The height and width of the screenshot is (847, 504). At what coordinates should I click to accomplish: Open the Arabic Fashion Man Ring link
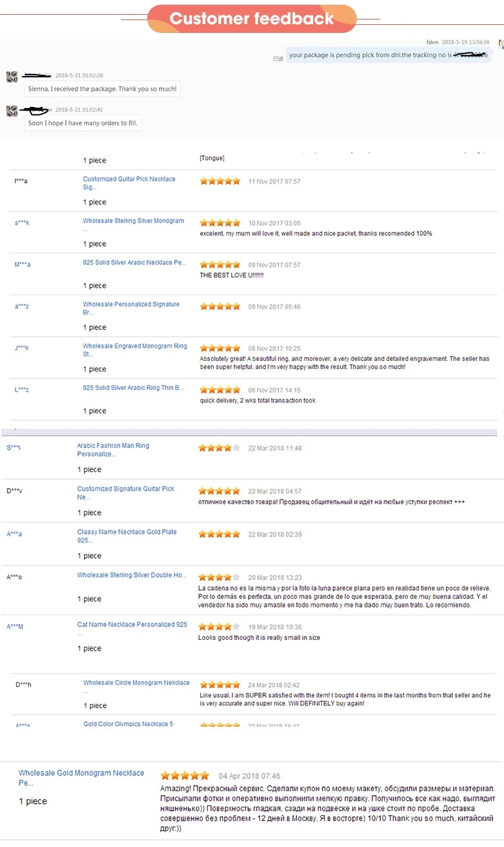coord(113,446)
